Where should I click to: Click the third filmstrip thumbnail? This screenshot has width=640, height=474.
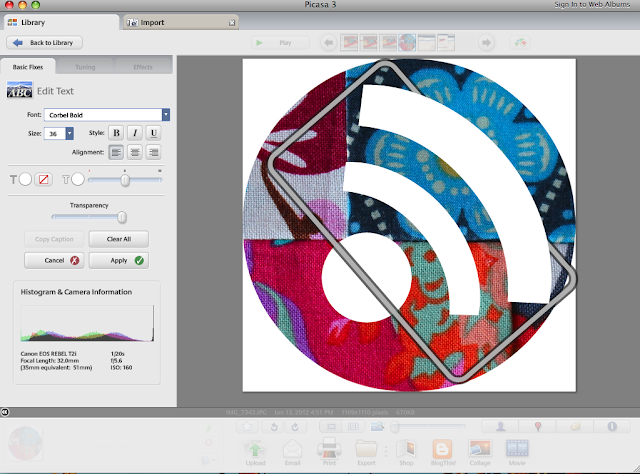coord(388,42)
